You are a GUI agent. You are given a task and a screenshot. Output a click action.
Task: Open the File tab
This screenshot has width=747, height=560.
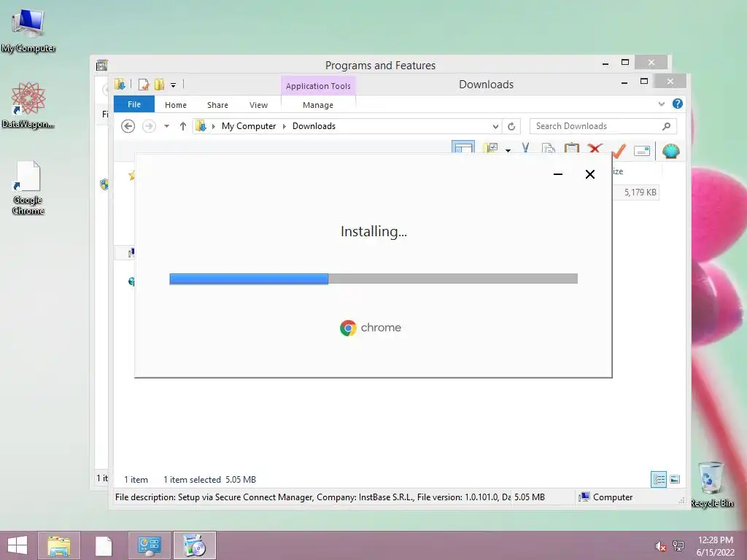click(x=134, y=104)
